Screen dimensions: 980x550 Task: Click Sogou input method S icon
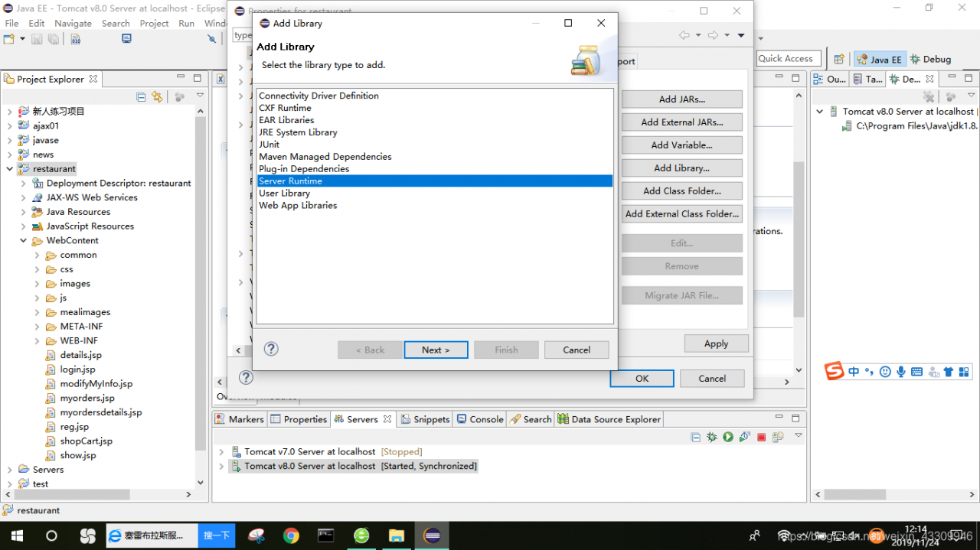pos(834,372)
